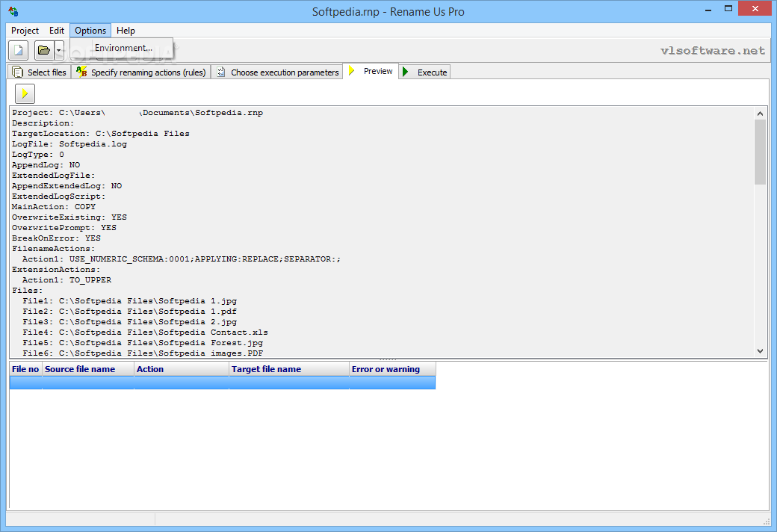777x532 pixels.
Task: Click the scroll down arrow of the log
Action: [760, 351]
